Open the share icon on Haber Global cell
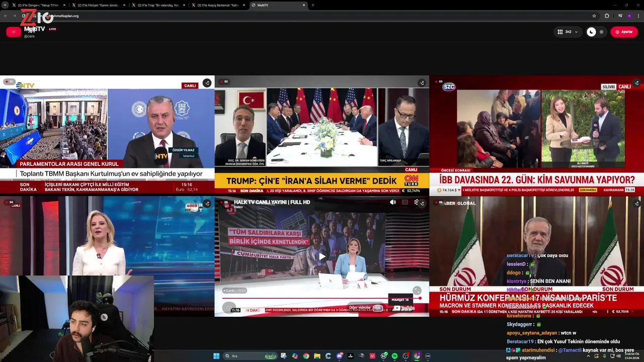Viewport: 644px width, 362px height. (636, 204)
